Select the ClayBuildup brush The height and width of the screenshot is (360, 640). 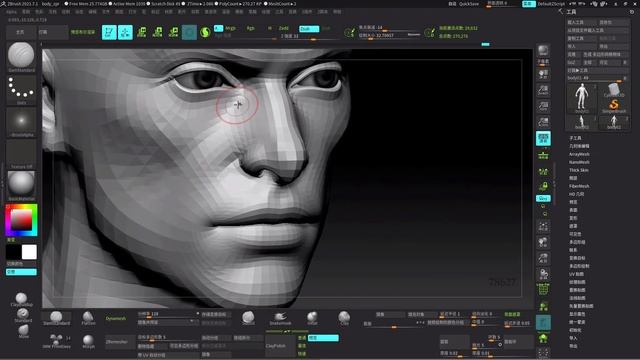[21, 299]
